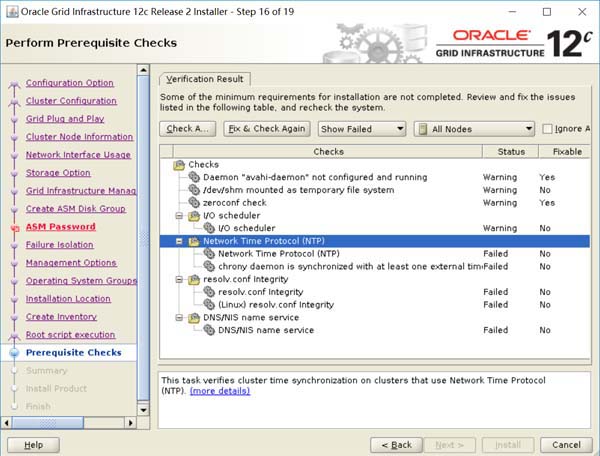Open Cluster Node Information step
This screenshot has height=456, width=600.
80,137
